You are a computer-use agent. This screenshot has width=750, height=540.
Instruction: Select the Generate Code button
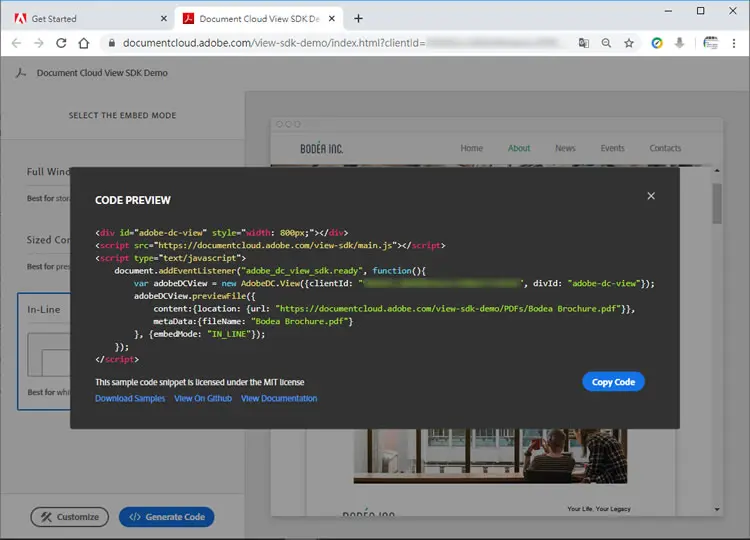point(166,517)
